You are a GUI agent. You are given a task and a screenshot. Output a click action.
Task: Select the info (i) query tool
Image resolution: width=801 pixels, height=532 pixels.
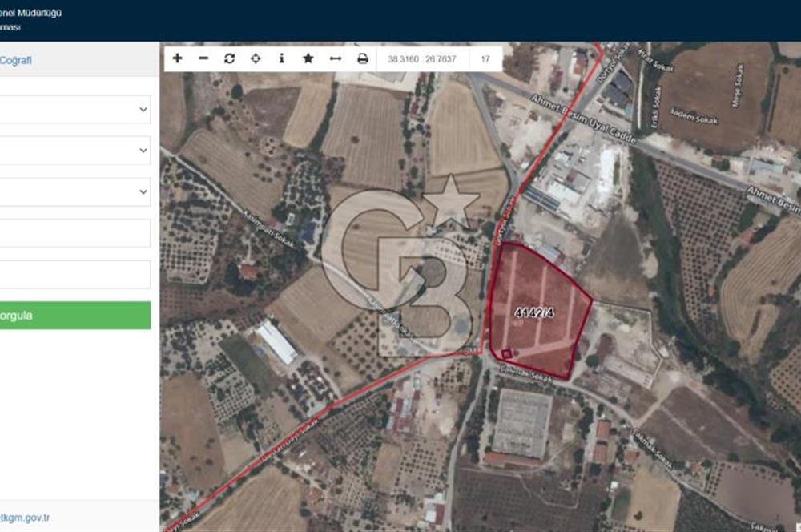tap(283, 58)
